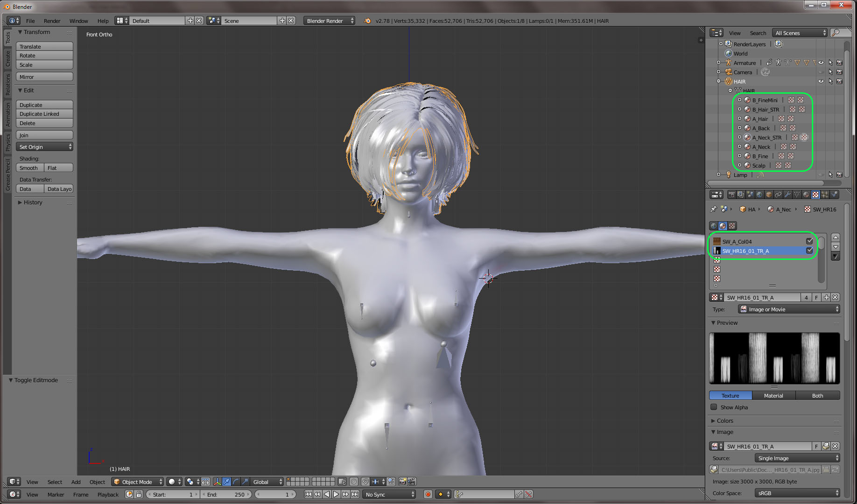Click the SW_HR16_01_TR_A texture name field
Viewport: 857px width, 504px height.
(762, 297)
